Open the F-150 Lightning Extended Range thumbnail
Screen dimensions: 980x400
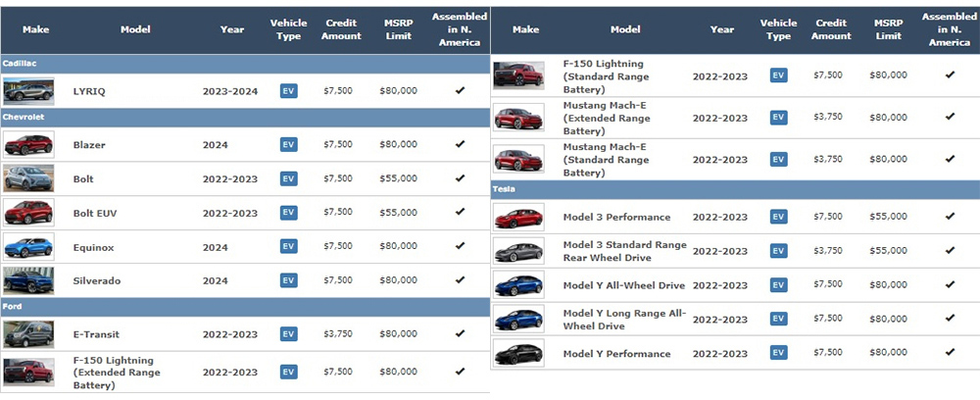[28, 372]
